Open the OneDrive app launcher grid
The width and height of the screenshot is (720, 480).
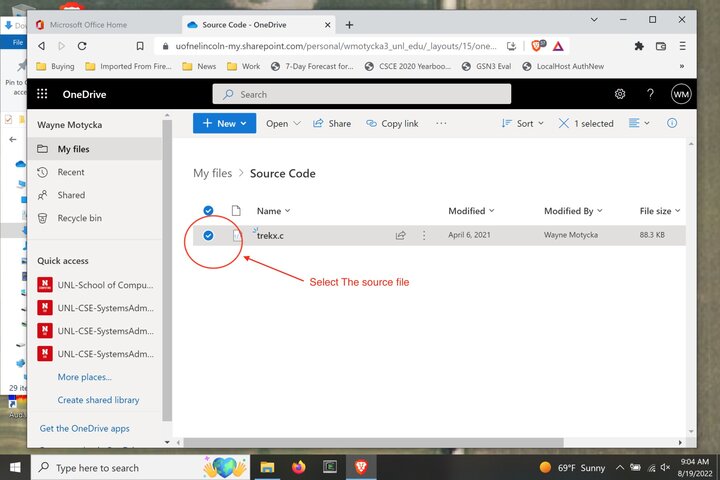[42, 94]
